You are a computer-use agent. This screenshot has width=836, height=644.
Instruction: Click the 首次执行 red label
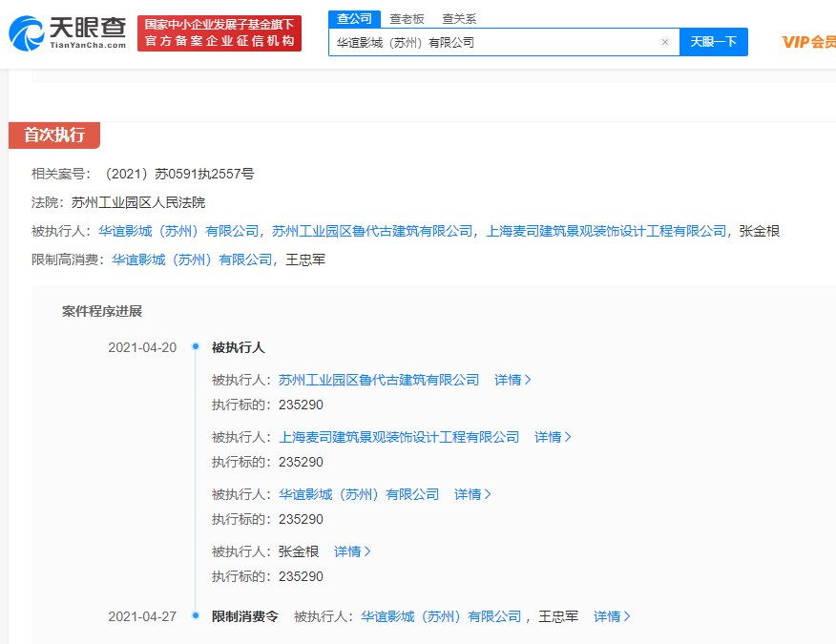tap(54, 135)
